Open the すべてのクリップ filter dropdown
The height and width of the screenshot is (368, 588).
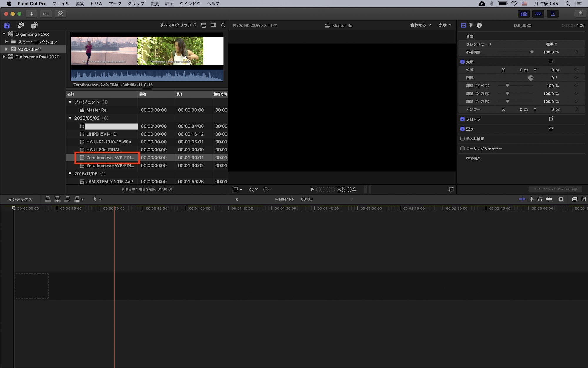pyautogui.click(x=178, y=25)
